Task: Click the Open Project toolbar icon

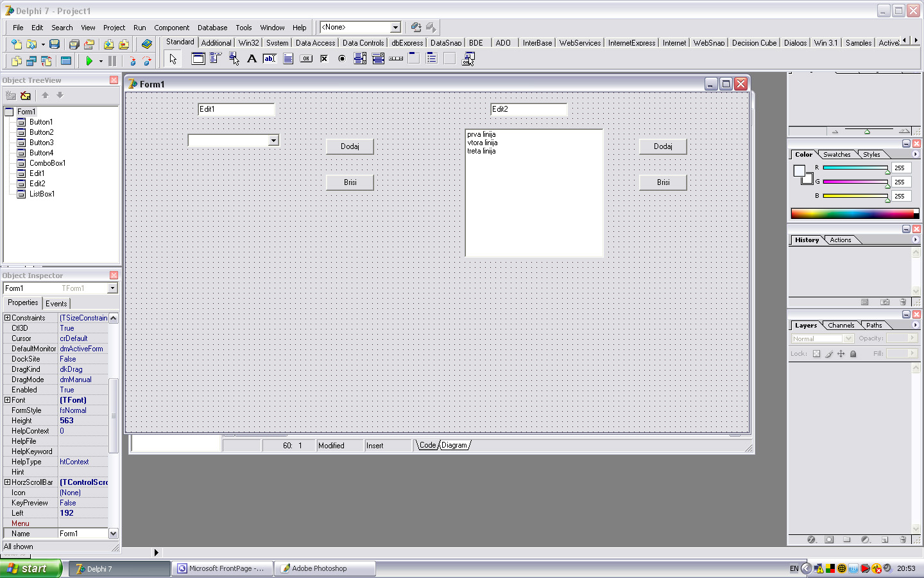Action: coord(89,44)
